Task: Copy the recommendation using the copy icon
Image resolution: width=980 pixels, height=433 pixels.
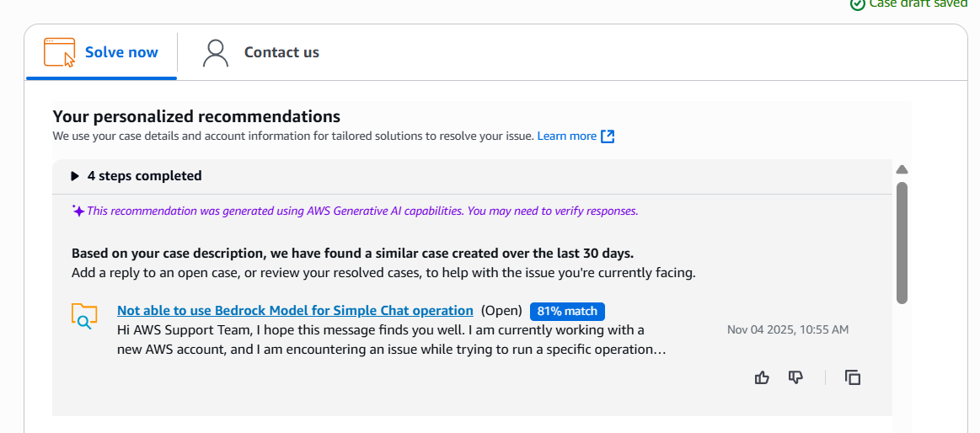Action: click(853, 377)
